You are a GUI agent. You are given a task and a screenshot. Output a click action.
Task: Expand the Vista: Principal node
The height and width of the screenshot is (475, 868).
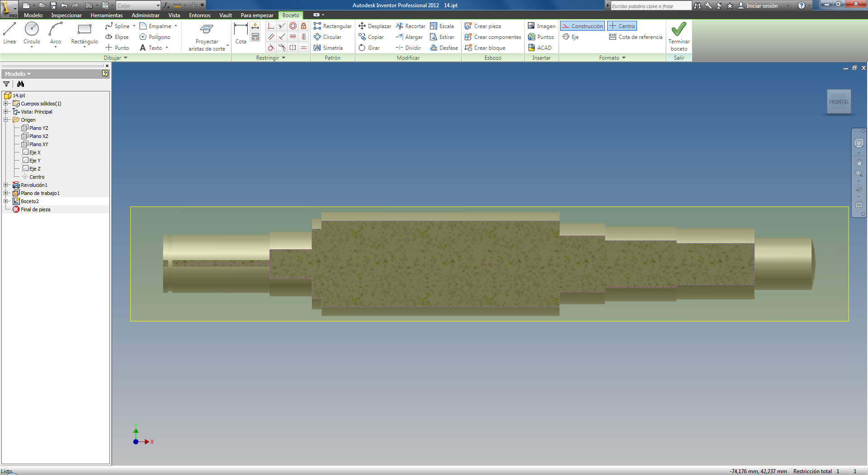(6, 112)
